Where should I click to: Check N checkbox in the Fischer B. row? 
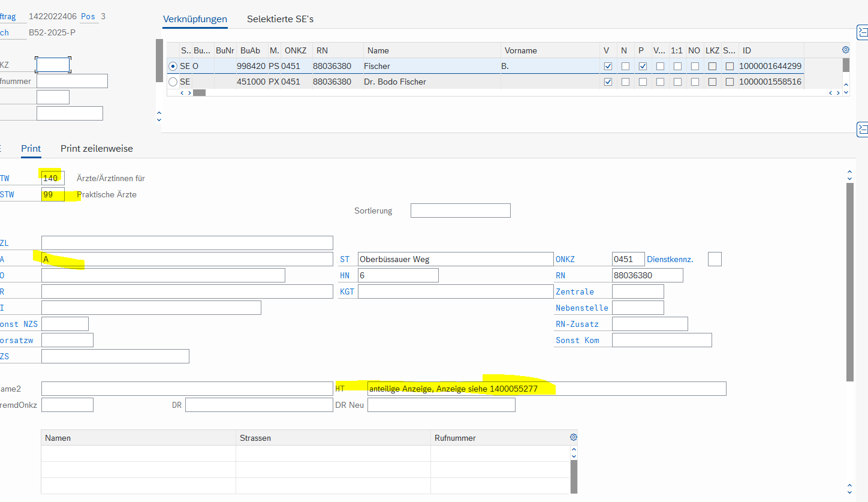(x=625, y=66)
